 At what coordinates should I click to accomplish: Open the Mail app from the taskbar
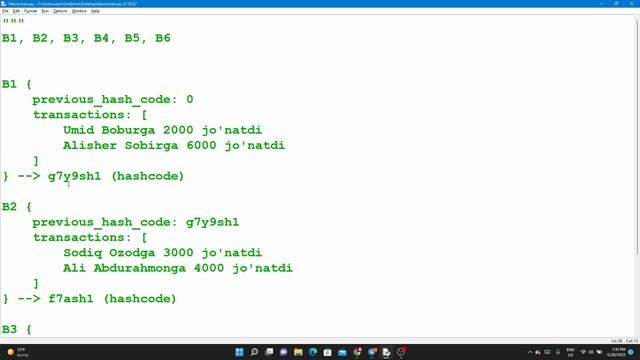(342, 352)
